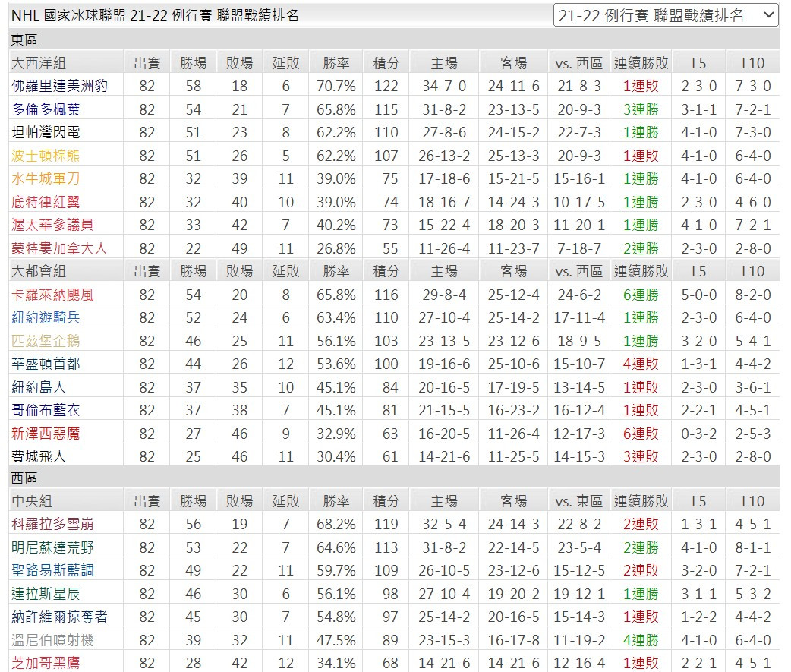Viewport: 791px width, 672px height.
Task: Open the 多倫多楓葉 team link
Action: (x=46, y=109)
